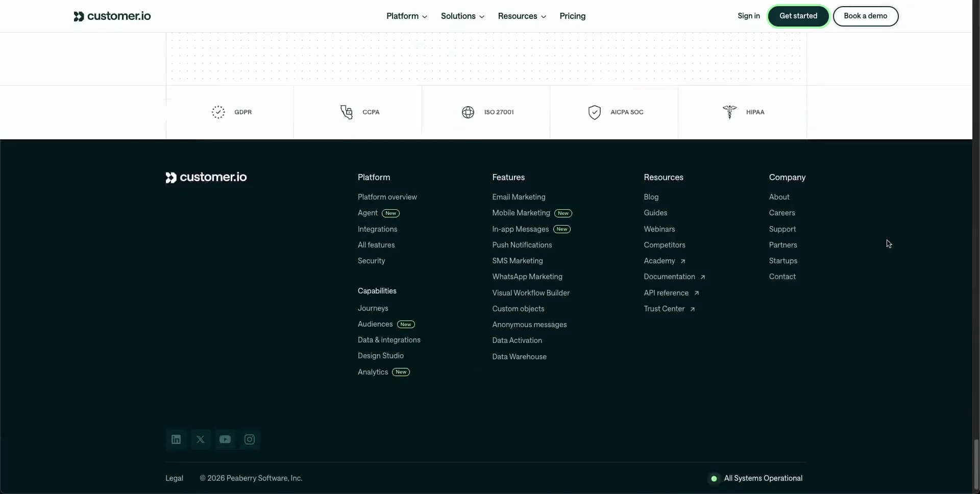Click the external arrow beside API reference
This screenshot has height=494, width=980.
point(697,293)
